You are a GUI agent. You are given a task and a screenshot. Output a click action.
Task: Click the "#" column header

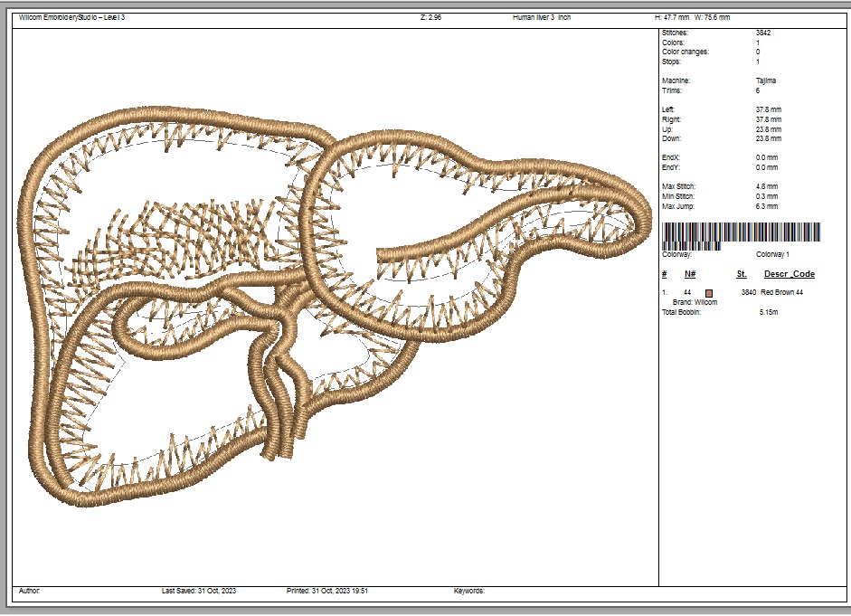pos(664,274)
